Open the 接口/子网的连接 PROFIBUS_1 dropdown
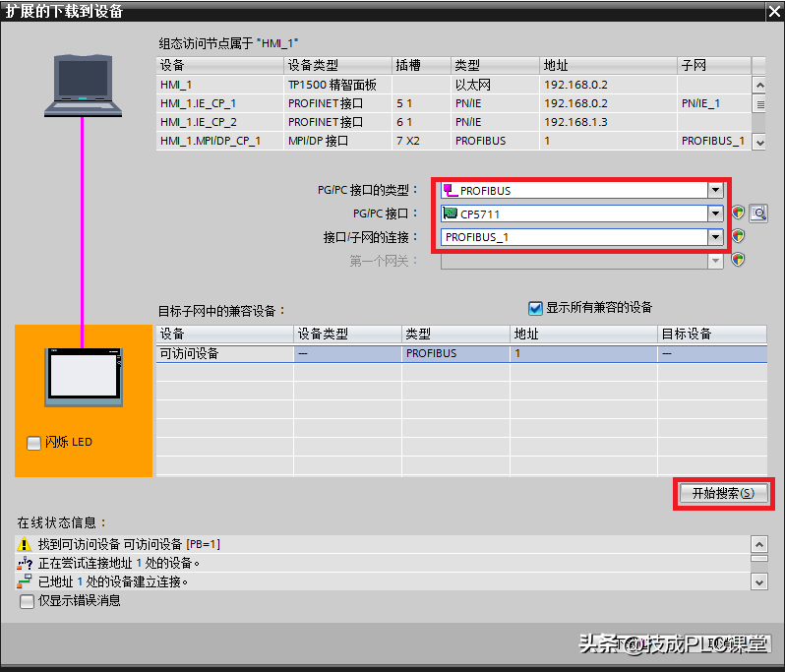Image resolution: width=785 pixels, height=672 pixels. pyautogui.click(x=715, y=237)
